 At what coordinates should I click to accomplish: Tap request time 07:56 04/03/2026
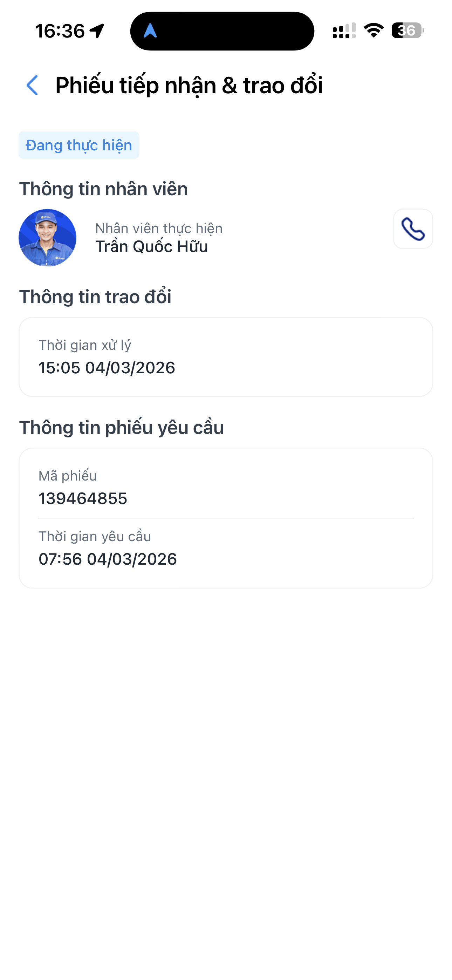point(108,559)
